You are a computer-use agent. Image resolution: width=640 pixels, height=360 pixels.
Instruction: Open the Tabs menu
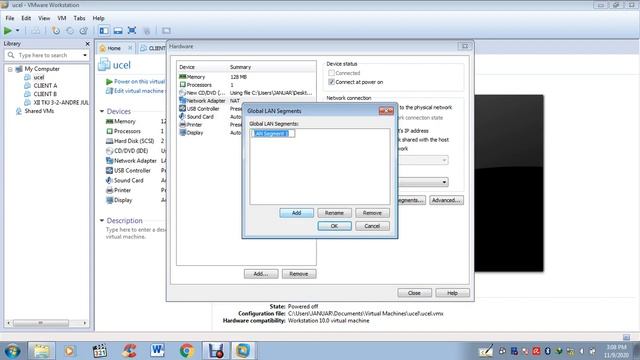(79, 18)
